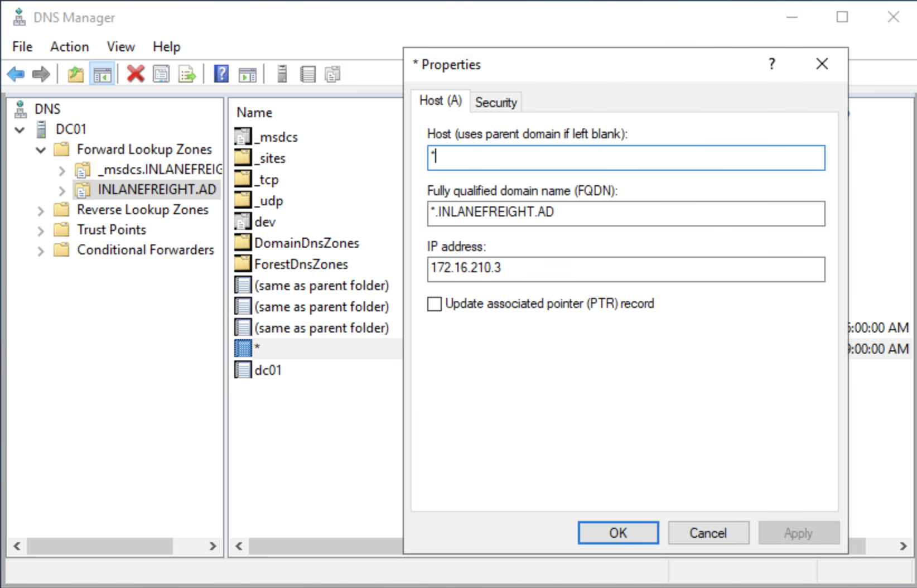
Task: Open the Properties toolbar icon
Action: pos(161,74)
